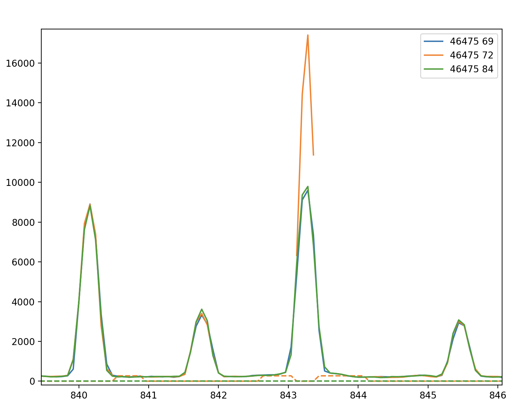Select the '46475 72' legend label
The image size is (514, 420).
471,55
